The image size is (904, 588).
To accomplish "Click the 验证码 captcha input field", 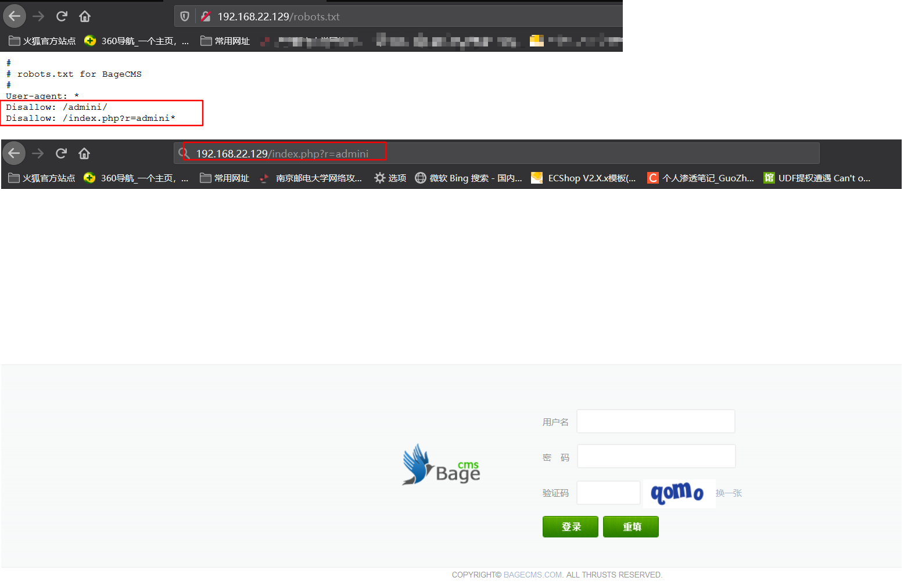I will [x=608, y=493].
